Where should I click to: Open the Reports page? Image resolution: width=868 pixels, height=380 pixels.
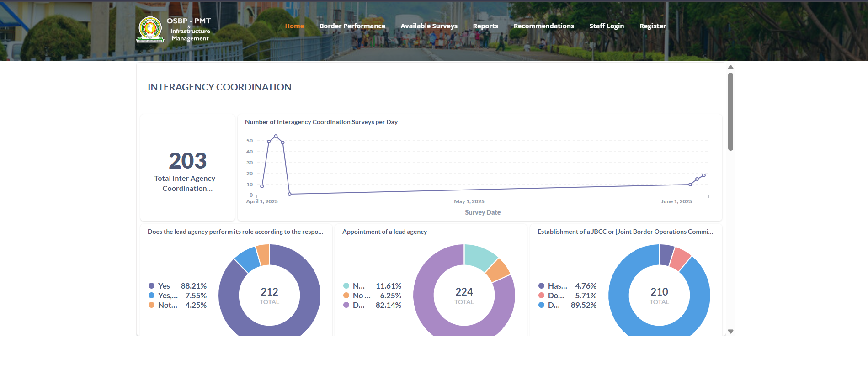[x=485, y=26]
